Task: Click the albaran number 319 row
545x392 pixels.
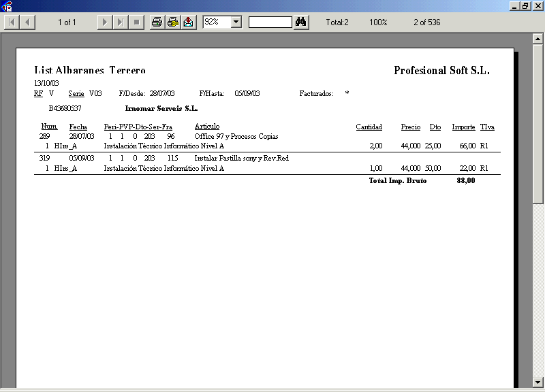Action: click(45, 158)
